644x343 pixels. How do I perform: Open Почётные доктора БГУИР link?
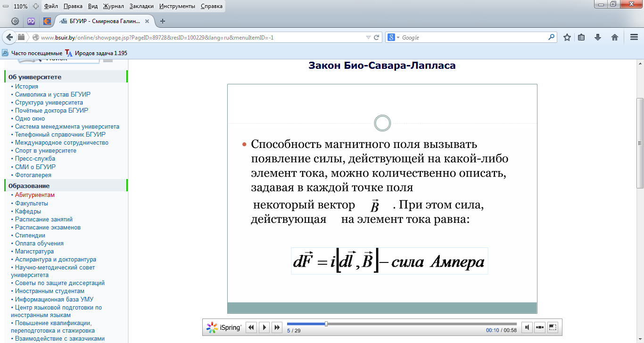coord(51,111)
